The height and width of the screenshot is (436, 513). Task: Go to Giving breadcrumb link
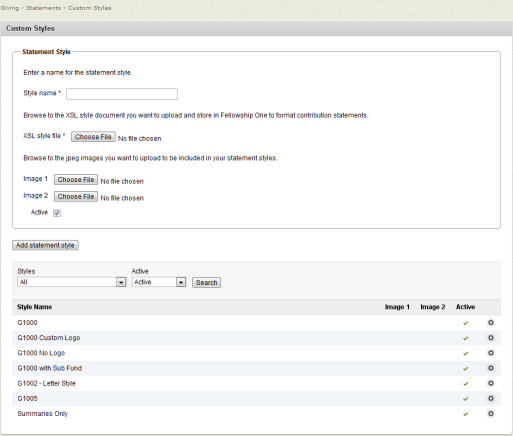pyautogui.click(x=10, y=8)
